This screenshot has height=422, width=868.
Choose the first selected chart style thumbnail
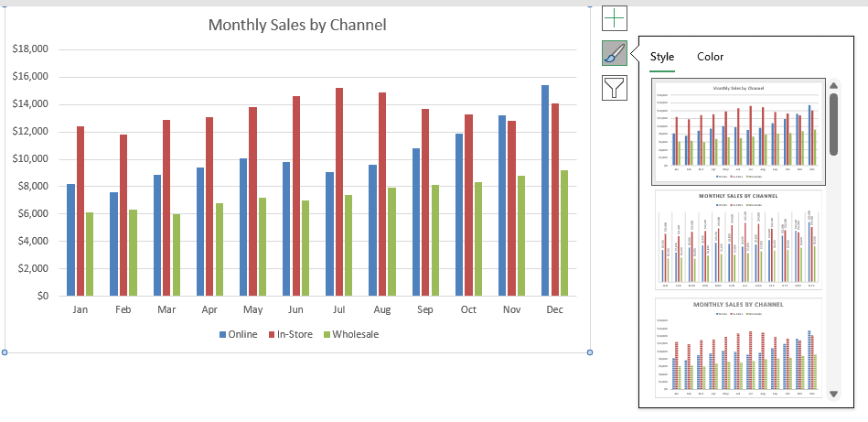pos(738,132)
